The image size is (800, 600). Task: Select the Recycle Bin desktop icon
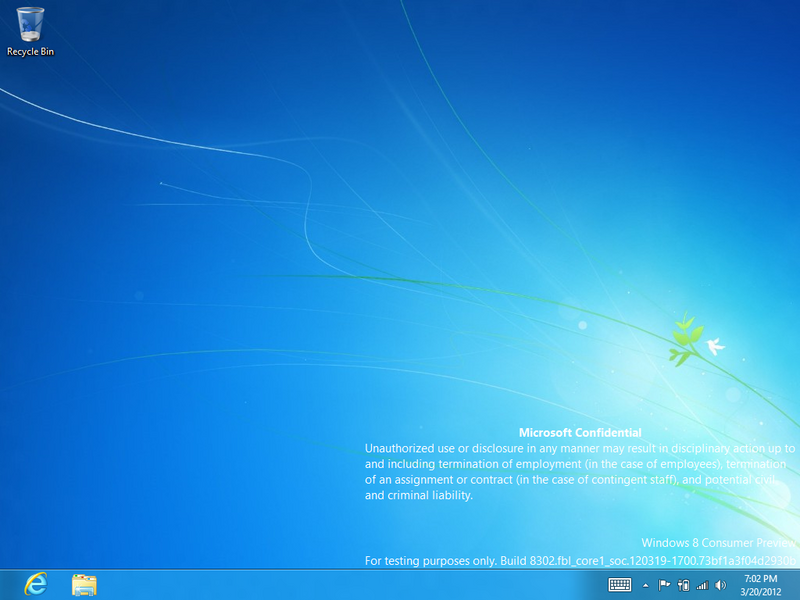pos(30,24)
